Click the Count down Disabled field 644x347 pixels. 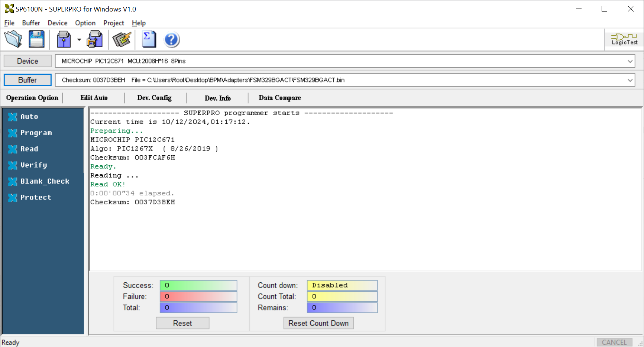pos(342,285)
